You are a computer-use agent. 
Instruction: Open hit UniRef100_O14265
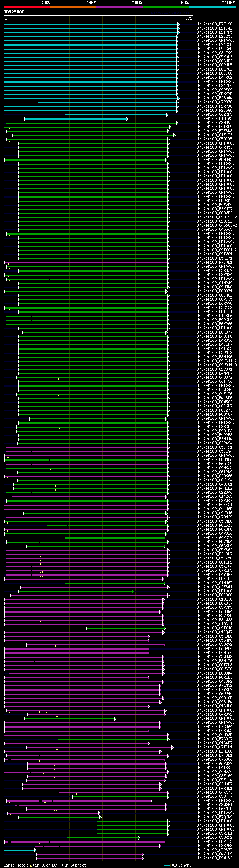pos(214,497)
